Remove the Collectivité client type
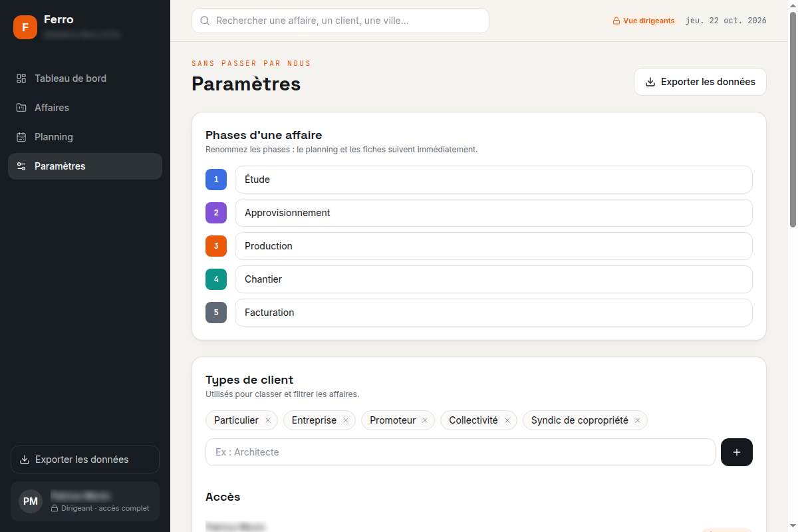The width and height of the screenshot is (798, 532). (x=507, y=420)
